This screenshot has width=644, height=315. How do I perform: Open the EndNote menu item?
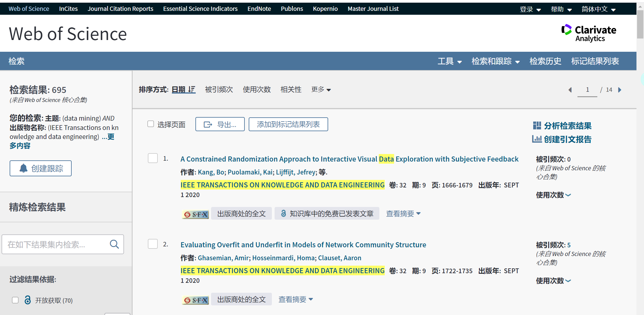pos(259,8)
